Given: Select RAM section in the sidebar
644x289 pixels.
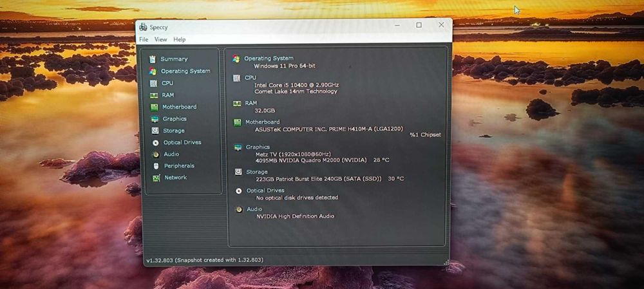Looking at the screenshot, I should pos(167,95).
